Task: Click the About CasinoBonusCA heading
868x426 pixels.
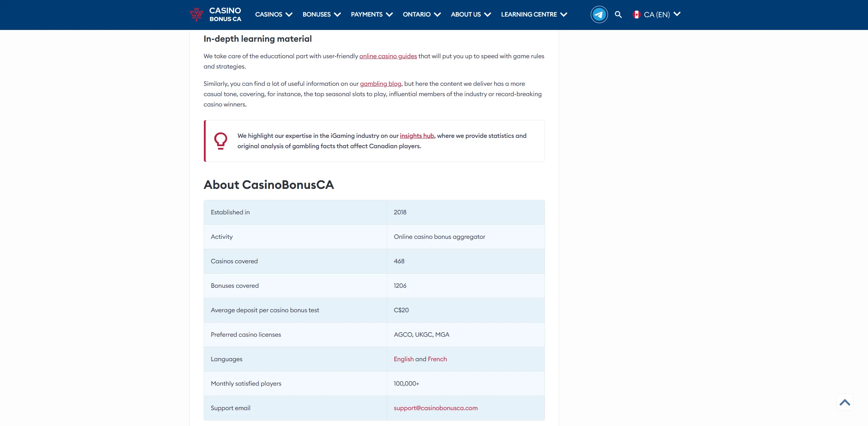Action: point(269,185)
